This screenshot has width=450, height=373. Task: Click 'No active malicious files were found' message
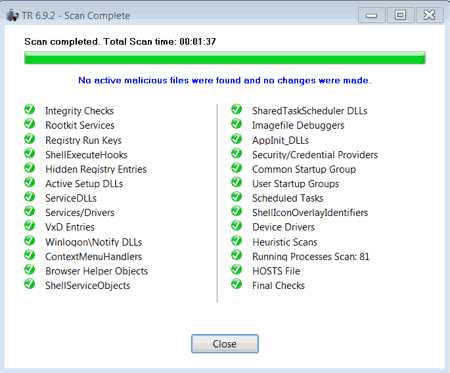225,80
